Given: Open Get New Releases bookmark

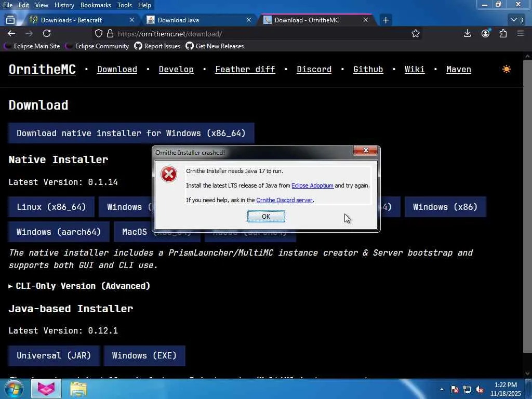Looking at the screenshot, I should click(x=215, y=46).
